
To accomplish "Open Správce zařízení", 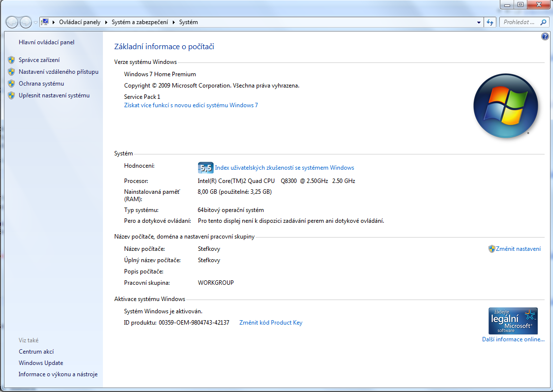I will 39,60.
